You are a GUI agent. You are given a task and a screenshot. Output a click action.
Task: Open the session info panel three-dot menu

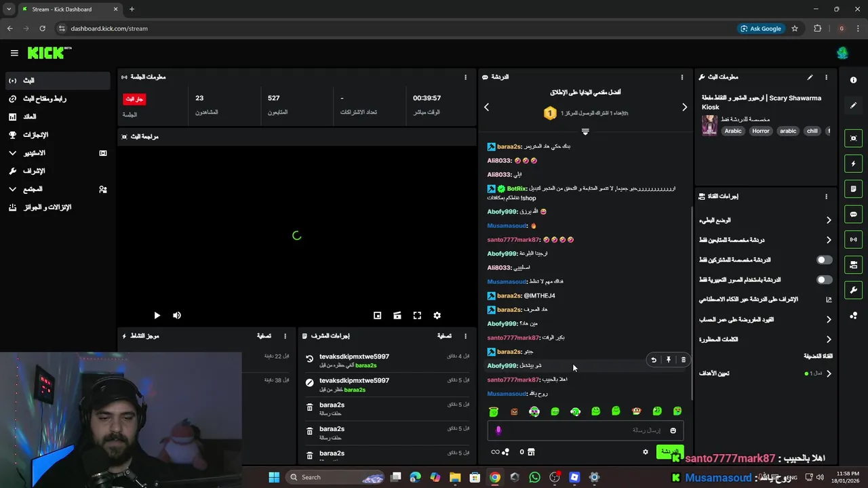(465, 77)
